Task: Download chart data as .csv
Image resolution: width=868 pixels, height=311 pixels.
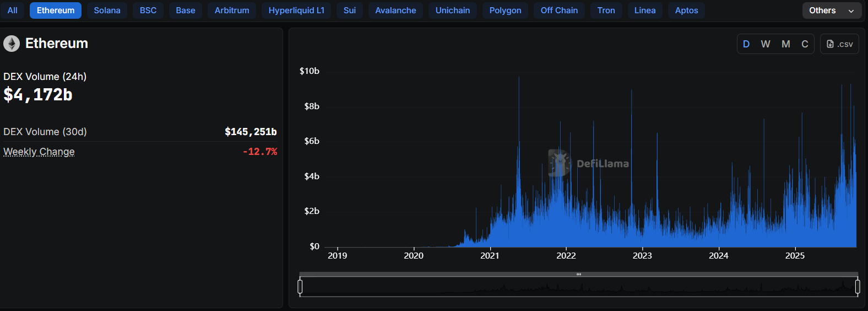Action: click(x=839, y=44)
